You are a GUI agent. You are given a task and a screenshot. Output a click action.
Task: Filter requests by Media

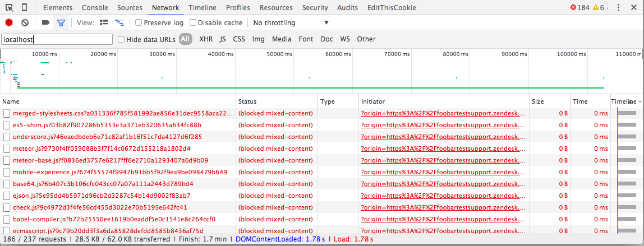(x=282, y=39)
